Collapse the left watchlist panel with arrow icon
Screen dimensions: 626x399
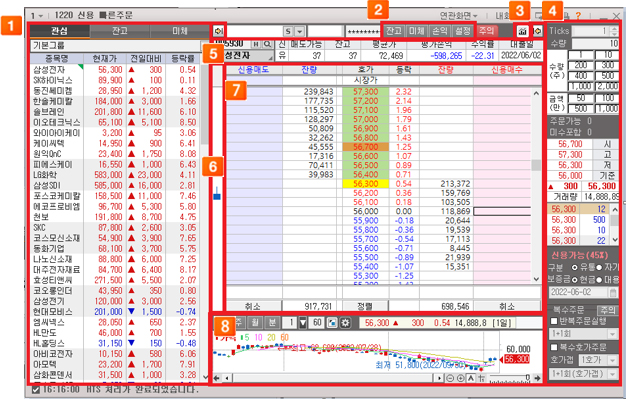(x=218, y=31)
